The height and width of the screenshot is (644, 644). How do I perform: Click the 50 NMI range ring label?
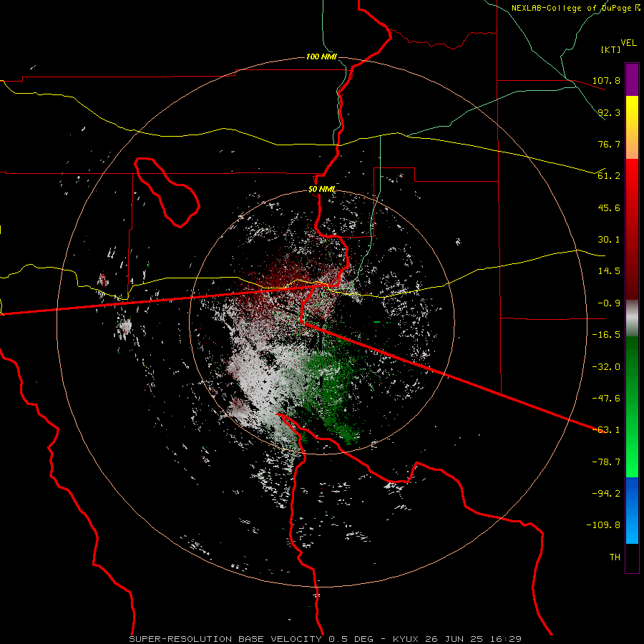(321, 190)
